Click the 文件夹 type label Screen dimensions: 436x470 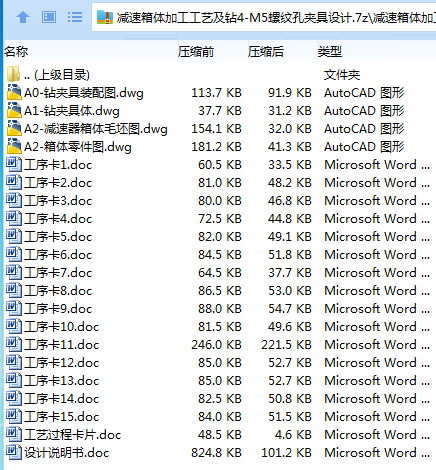pos(342,75)
